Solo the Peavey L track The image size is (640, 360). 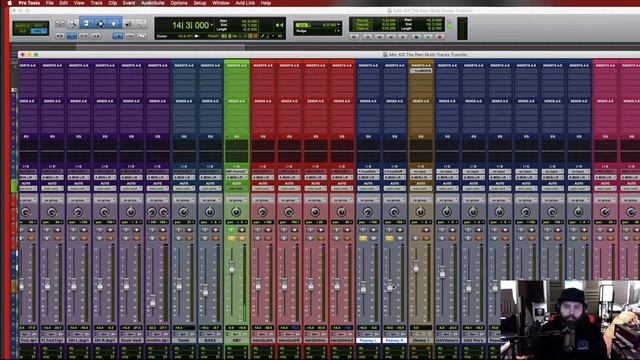[x=363, y=238]
